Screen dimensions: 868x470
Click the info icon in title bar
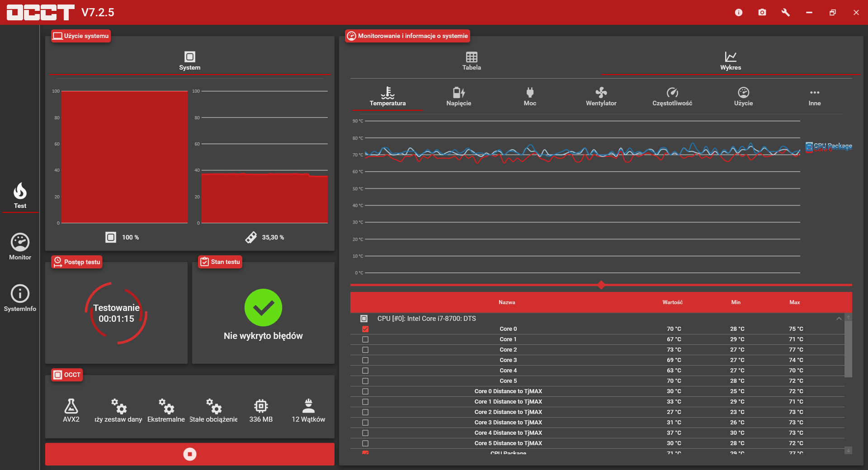point(739,12)
